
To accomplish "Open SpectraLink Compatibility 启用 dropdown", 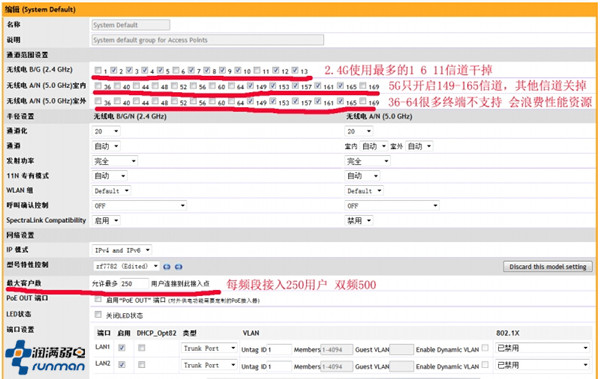I will (x=106, y=221).
